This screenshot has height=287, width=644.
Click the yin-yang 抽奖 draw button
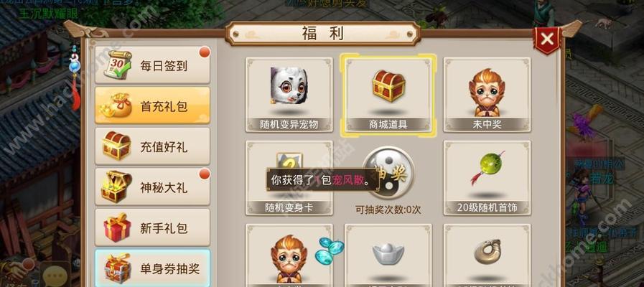pos(388,173)
